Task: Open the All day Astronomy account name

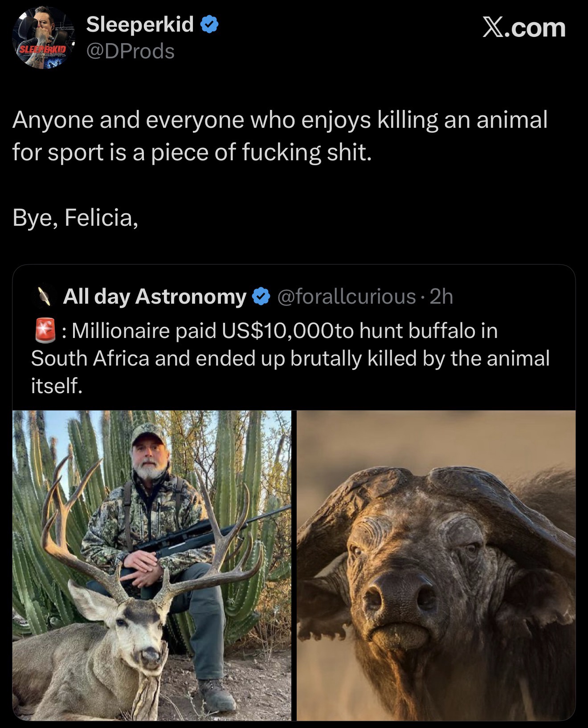Action: tap(155, 297)
